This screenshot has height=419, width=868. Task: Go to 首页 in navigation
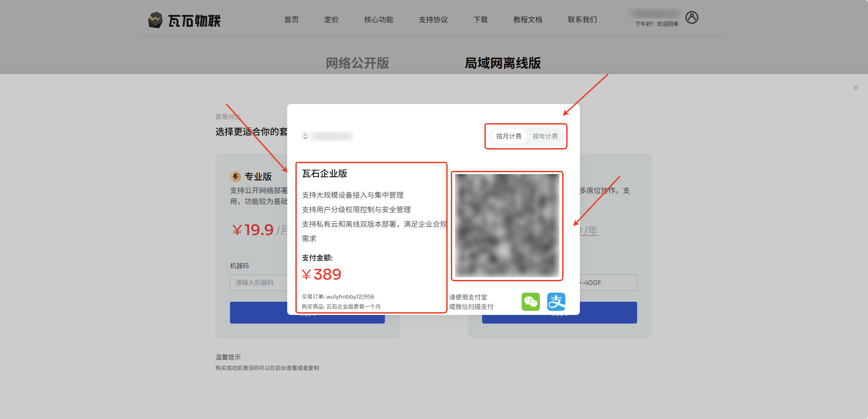point(291,20)
